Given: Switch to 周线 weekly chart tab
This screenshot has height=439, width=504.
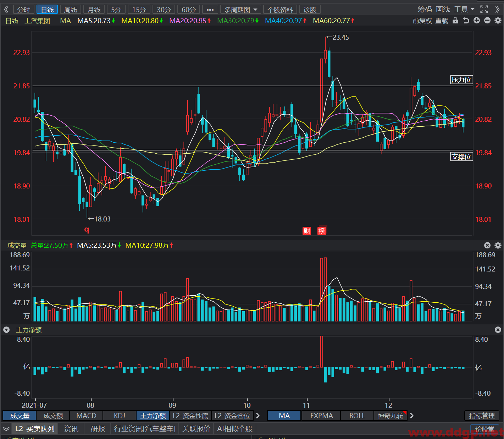Looking at the screenshot, I should pos(71,10).
